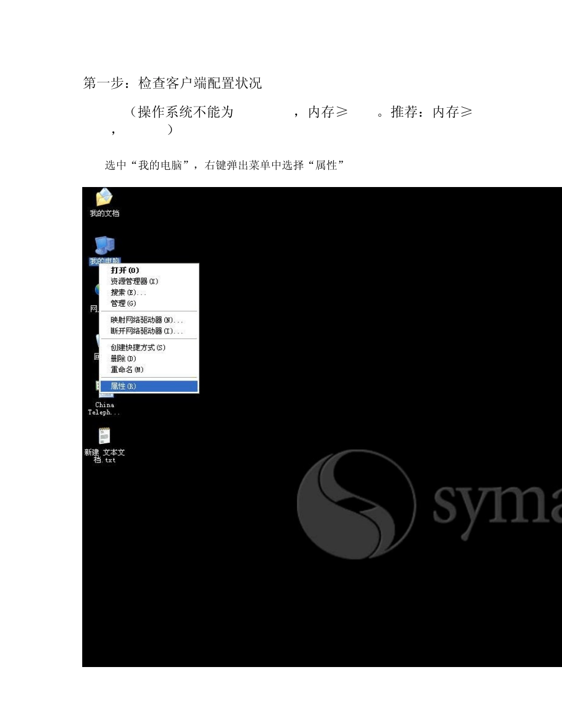Click 断开网络驱动器(I)... menu entry
562x728 pixels.
pos(148,331)
